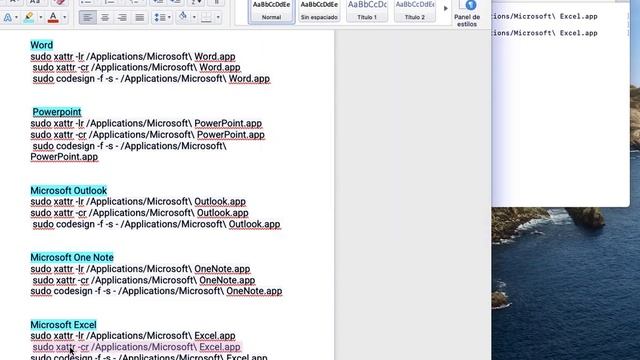640x360 pixels.
Task: Justify the paragraph text
Action: (x=140, y=18)
